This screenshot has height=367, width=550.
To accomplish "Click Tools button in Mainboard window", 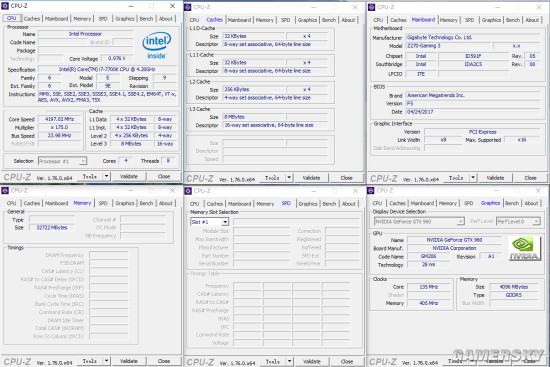I will click(456, 178).
